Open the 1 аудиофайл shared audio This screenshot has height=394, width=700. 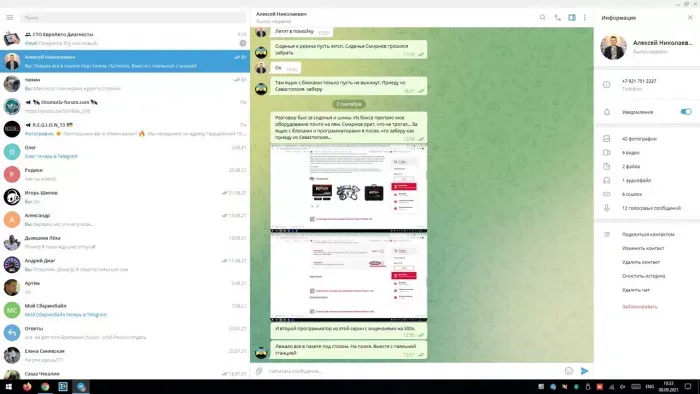636,180
